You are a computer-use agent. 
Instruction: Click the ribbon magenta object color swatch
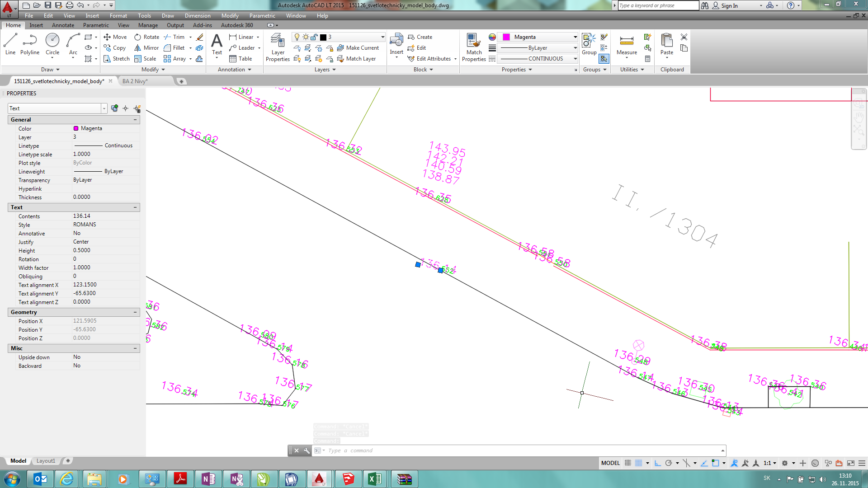[x=506, y=37]
